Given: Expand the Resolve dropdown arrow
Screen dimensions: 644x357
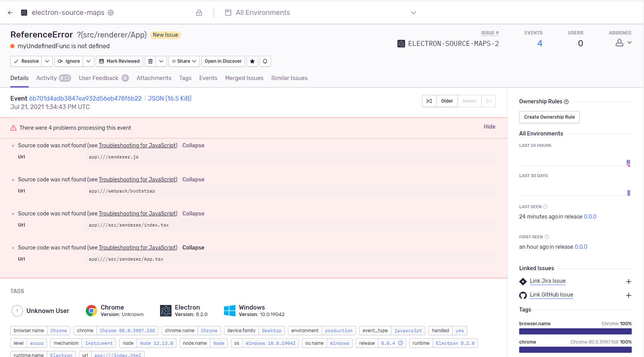Looking at the screenshot, I should click(47, 61).
